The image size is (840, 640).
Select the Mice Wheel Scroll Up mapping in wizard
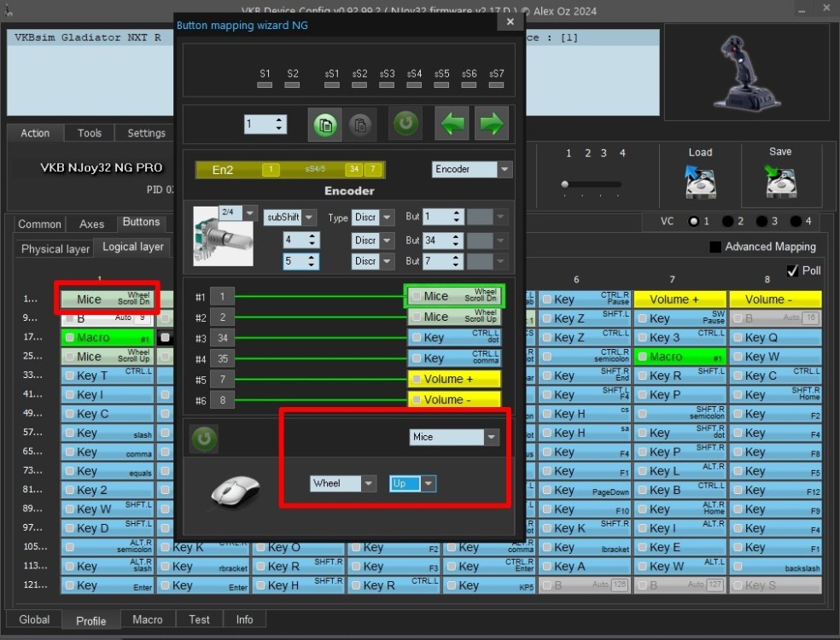pyautogui.click(x=452, y=317)
